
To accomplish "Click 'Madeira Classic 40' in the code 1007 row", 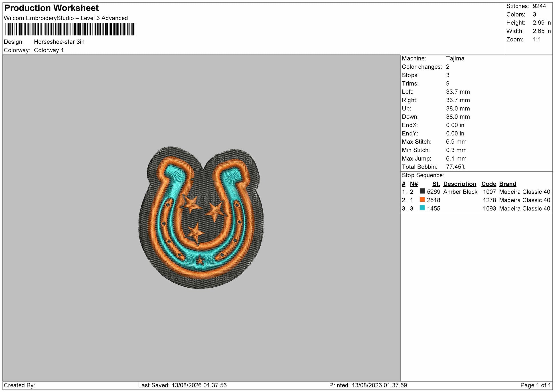I will point(524,192).
